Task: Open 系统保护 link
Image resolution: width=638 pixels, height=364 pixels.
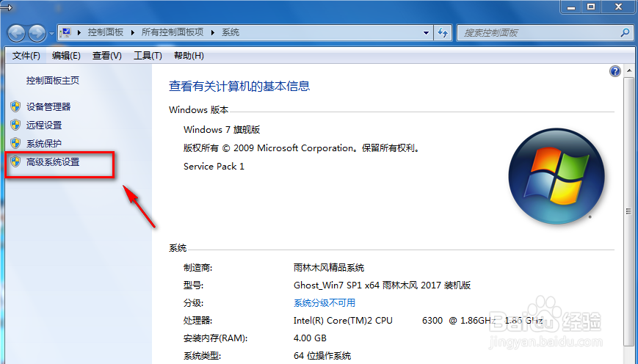Action: pos(44,144)
